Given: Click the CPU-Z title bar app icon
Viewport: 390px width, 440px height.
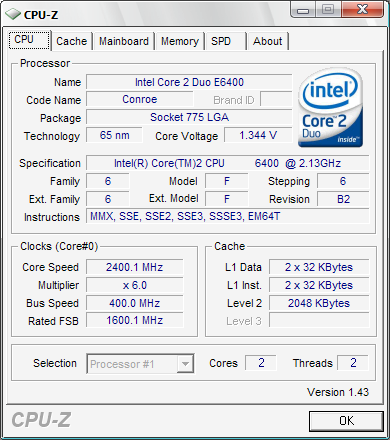Looking at the screenshot, I should [x=13, y=14].
